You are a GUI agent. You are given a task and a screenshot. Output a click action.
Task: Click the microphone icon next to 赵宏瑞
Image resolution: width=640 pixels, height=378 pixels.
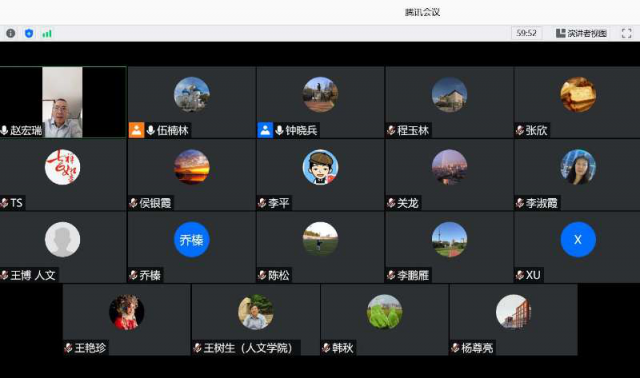click(x=4, y=130)
